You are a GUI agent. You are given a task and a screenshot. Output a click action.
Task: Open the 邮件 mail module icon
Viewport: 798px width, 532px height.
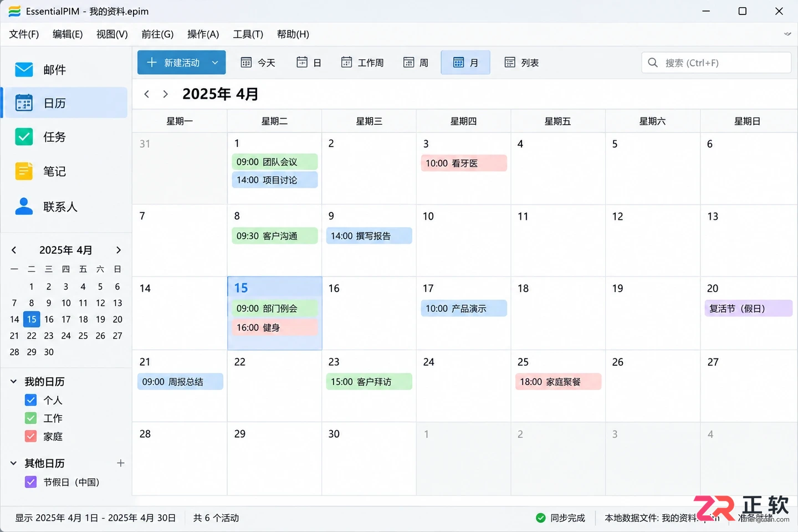tap(24, 70)
